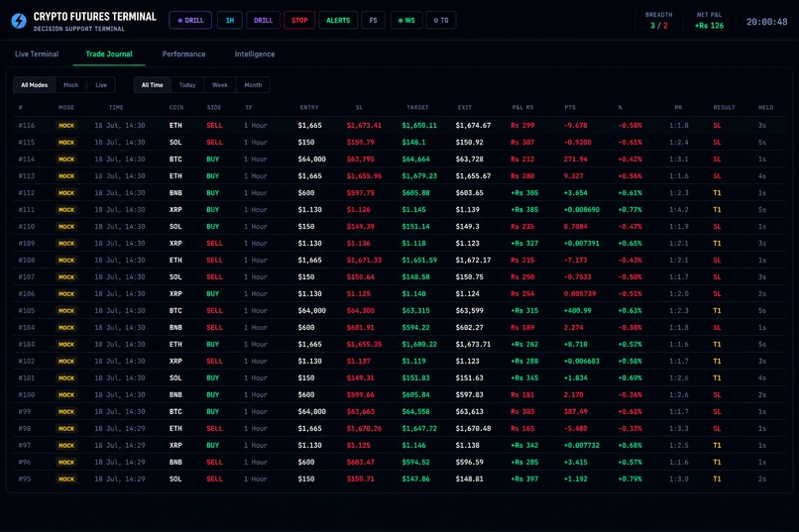Sort by the HELD column header

(x=766, y=107)
